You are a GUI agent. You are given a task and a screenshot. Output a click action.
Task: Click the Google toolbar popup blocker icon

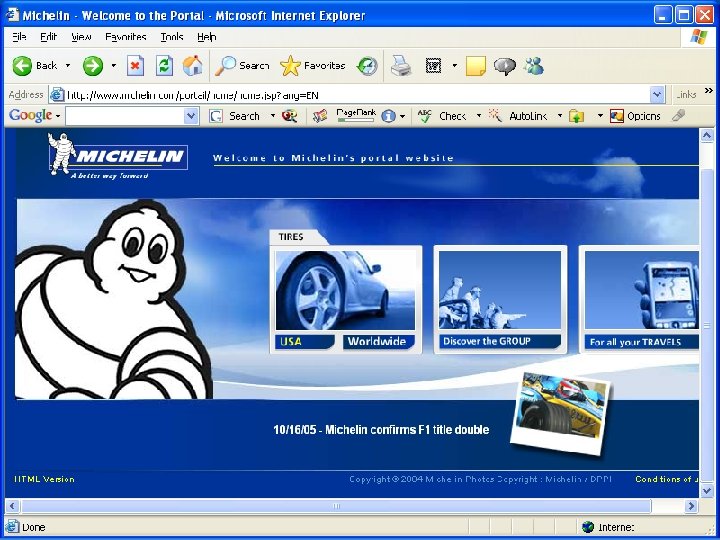pos(320,116)
